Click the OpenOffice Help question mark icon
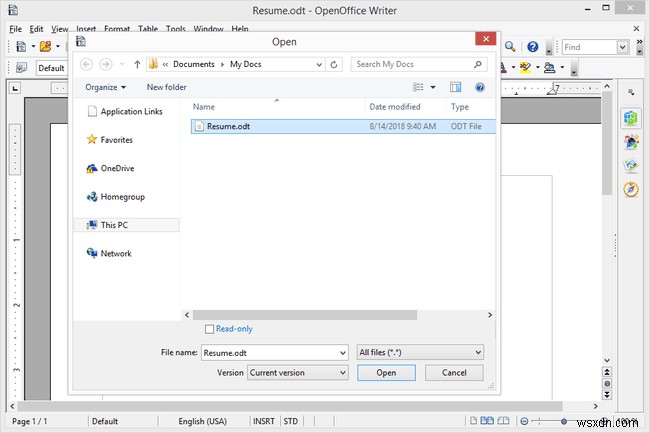650x433 pixels. click(x=533, y=47)
